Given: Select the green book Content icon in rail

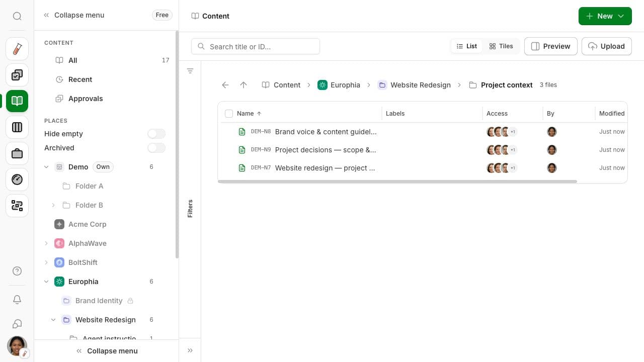Looking at the screenshot, I should point(17,101).
